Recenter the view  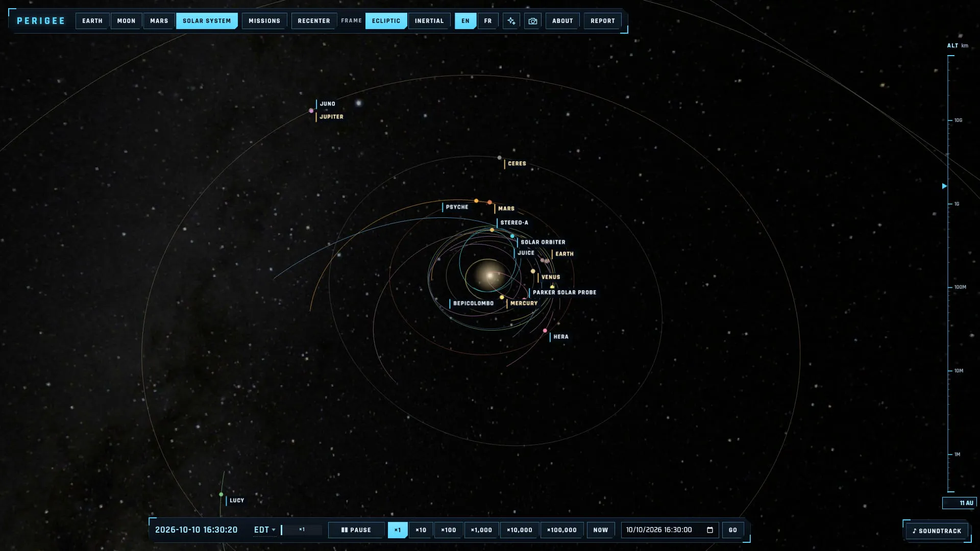(x=314, y=21)
